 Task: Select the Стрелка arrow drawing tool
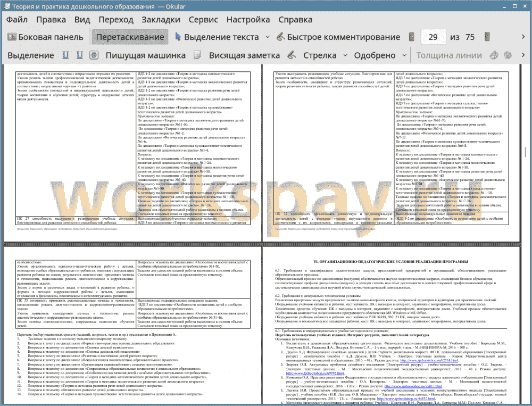pyautogui.click(x=320, y=55)
